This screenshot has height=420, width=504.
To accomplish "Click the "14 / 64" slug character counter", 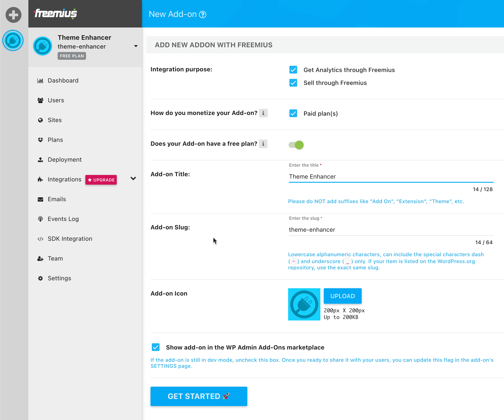I will pyautogui.click(x=484, y=242).
